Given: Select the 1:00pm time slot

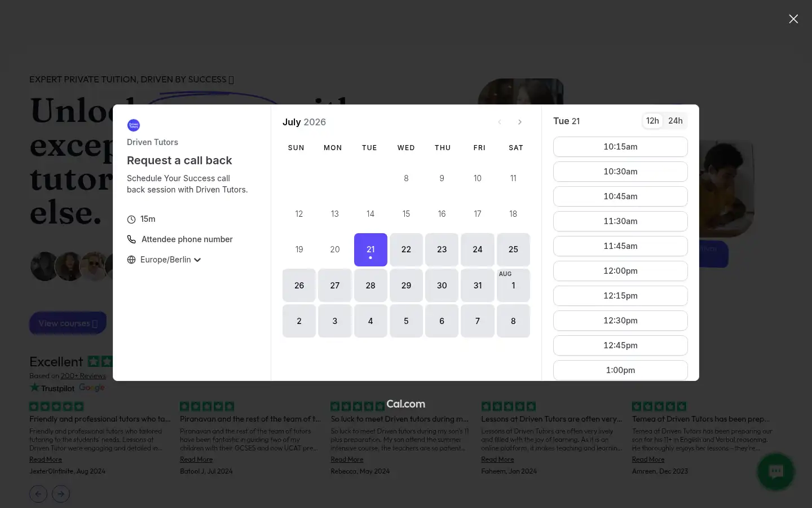Looking at the screenshot, I should coord(620,370).
